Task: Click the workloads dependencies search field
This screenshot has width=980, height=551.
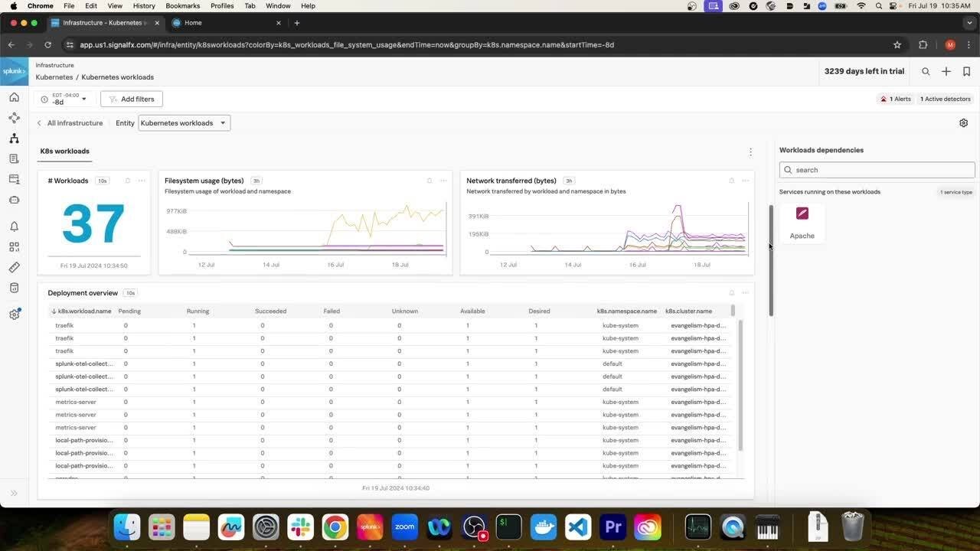Action: tap(877, 170)
